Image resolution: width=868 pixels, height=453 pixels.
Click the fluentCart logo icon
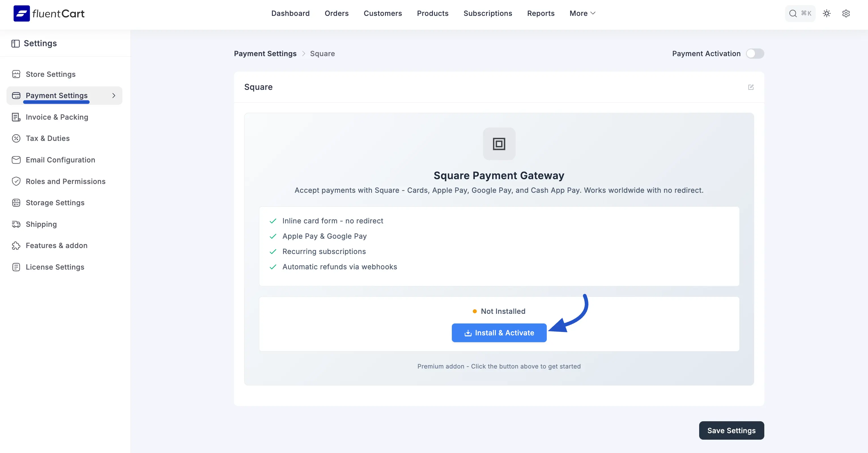click(22, 14)
